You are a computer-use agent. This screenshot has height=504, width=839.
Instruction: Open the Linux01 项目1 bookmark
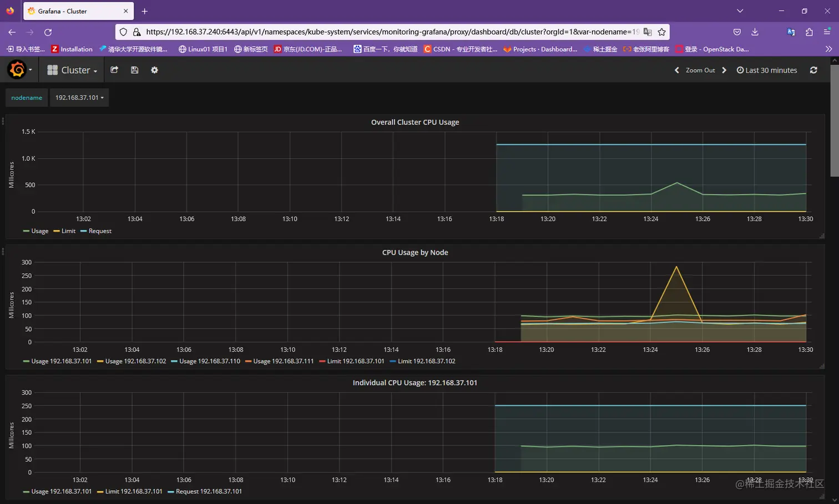(x=203, y=49)
